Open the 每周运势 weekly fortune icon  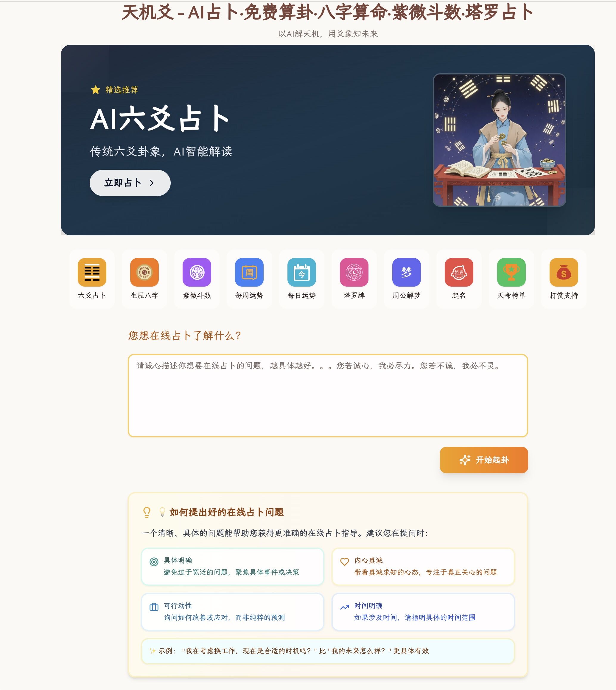click(x=249, y=272)
